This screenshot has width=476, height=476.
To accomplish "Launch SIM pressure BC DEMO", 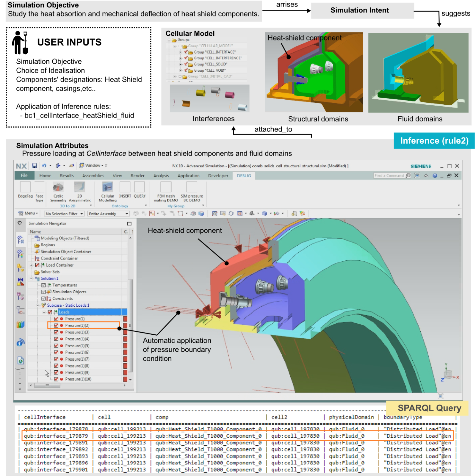I will 192,187.
